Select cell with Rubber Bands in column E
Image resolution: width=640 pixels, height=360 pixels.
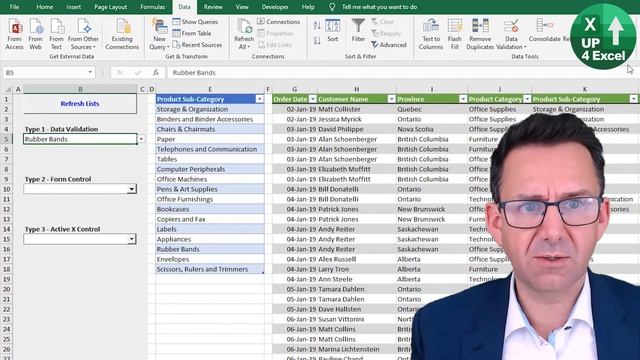[x=210, y=249]
